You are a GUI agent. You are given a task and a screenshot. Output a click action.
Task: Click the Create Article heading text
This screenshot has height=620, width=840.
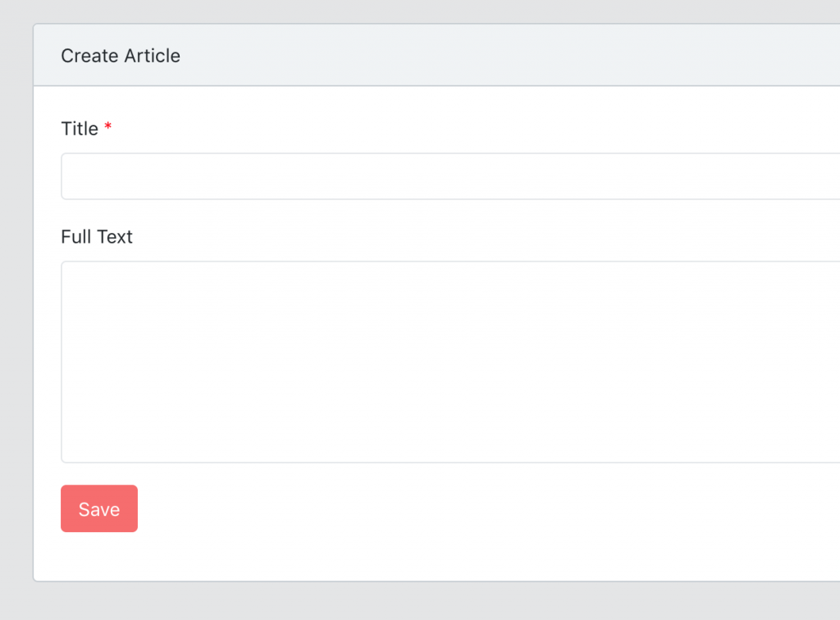pyautogui.click(x=120, y=55)
